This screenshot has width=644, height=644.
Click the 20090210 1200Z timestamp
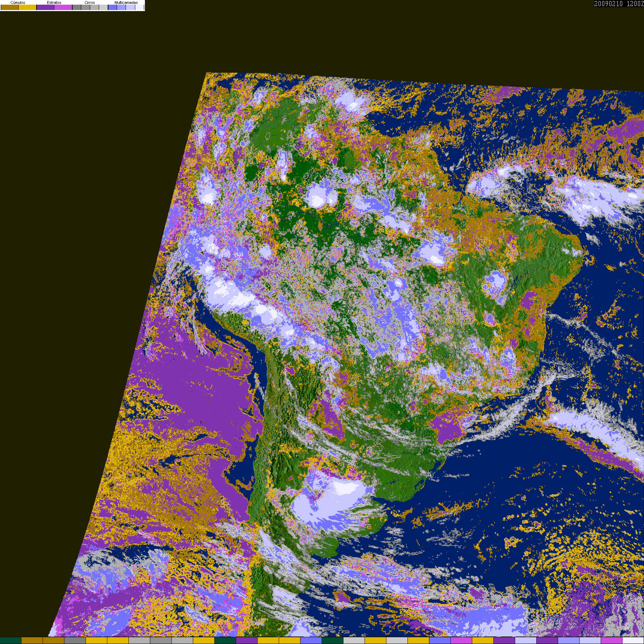[x=619, y=4]
